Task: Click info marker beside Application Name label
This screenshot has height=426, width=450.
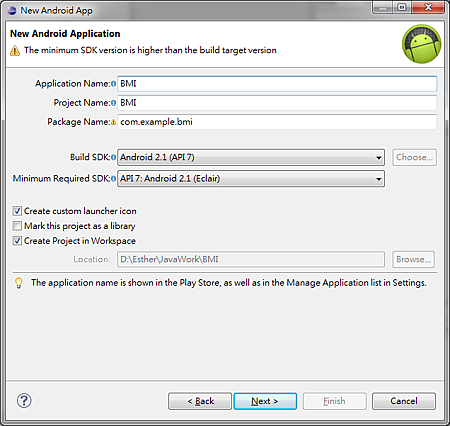Action: [x=114, y=84]
